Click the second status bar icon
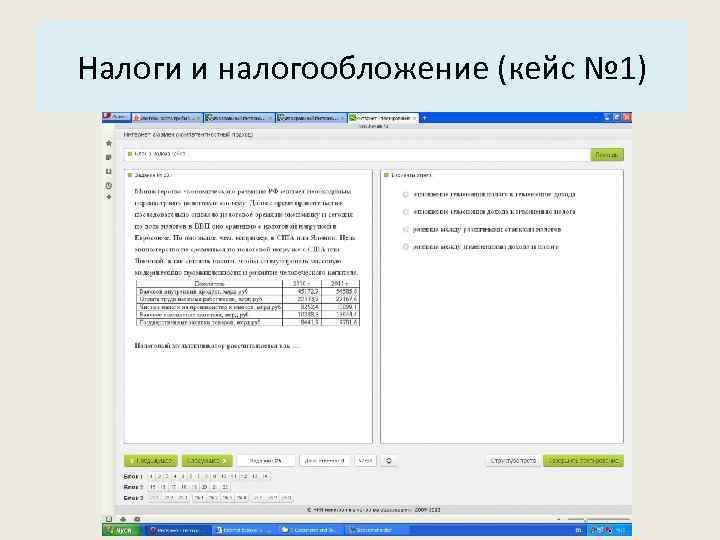Screen dimensions: 720x540 [123, 519]
